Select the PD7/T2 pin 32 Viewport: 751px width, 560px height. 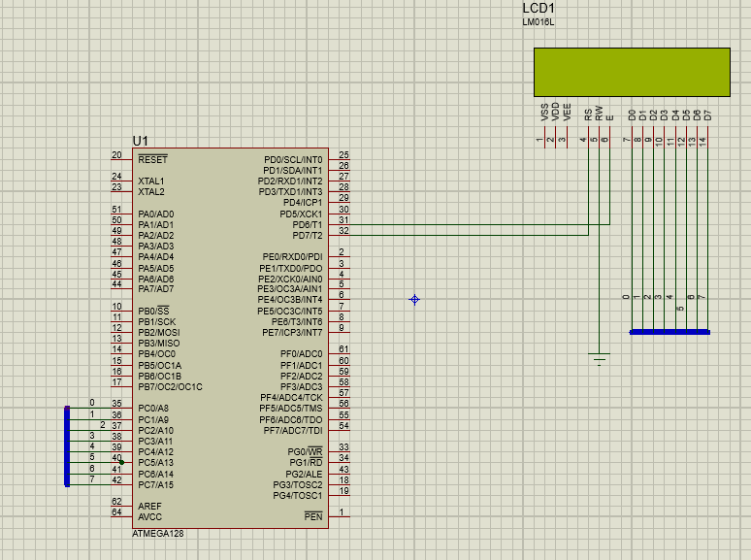pyautogui.click(x=339, y=235)
